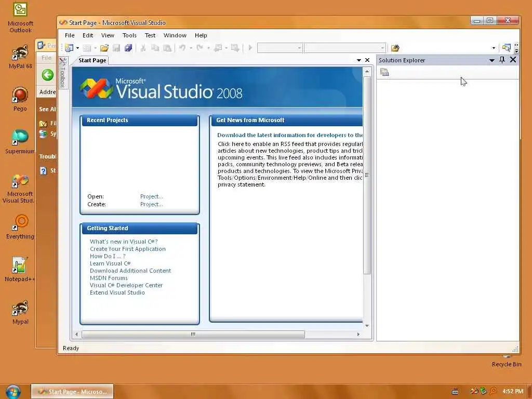This screenshot has height=399, width=532.
Task: Click the Start Page taskbar button
Action: (72, 392)
